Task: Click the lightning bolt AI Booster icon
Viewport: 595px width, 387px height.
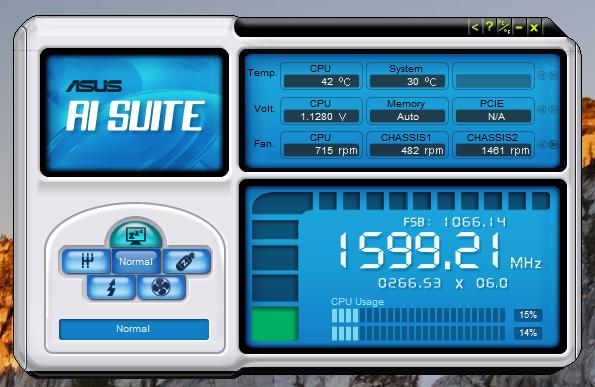Action: [111, 287]
